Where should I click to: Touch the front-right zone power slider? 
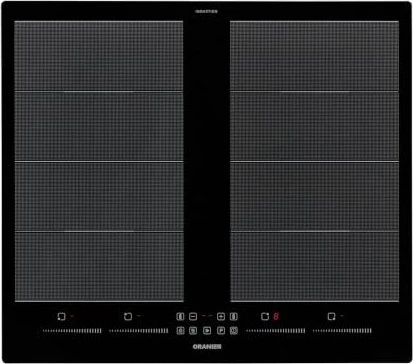342,331
